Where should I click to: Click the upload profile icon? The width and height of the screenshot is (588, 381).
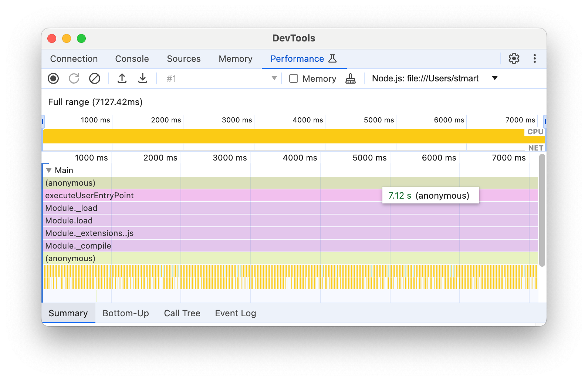(x=122, y=78)
